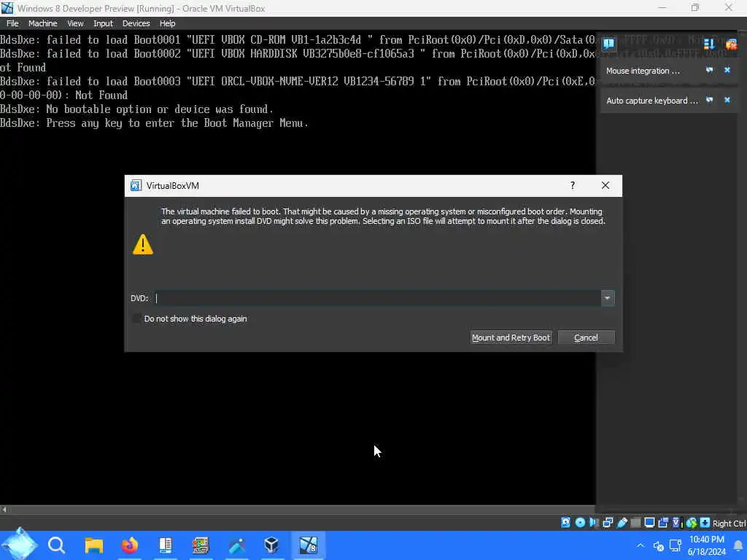Show hidden system tray icons
This screenshot has width=747, height=560.
tap(640, 545)
